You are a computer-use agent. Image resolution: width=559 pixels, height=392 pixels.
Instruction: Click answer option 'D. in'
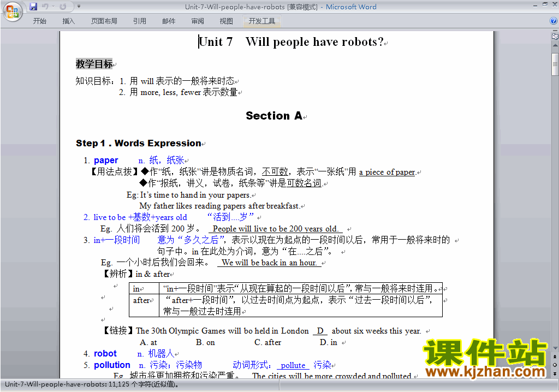(328, 342)
